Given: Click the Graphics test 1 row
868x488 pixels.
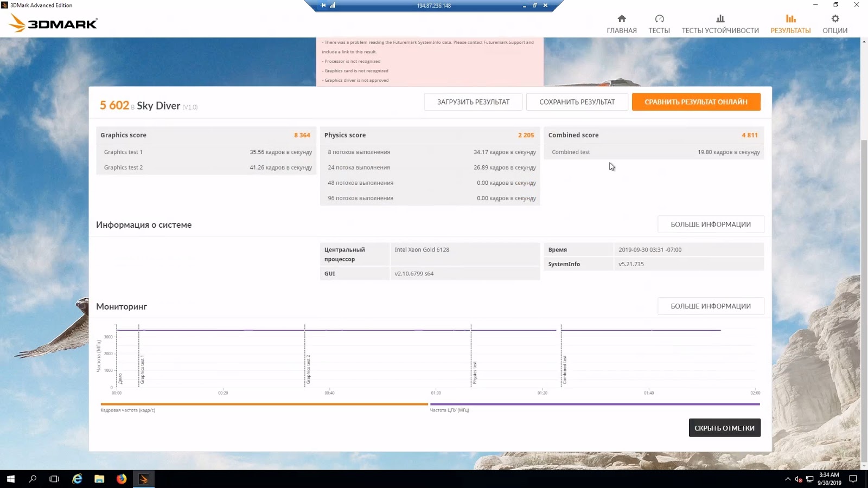Looking at the screenshot, I should point(206,152).
